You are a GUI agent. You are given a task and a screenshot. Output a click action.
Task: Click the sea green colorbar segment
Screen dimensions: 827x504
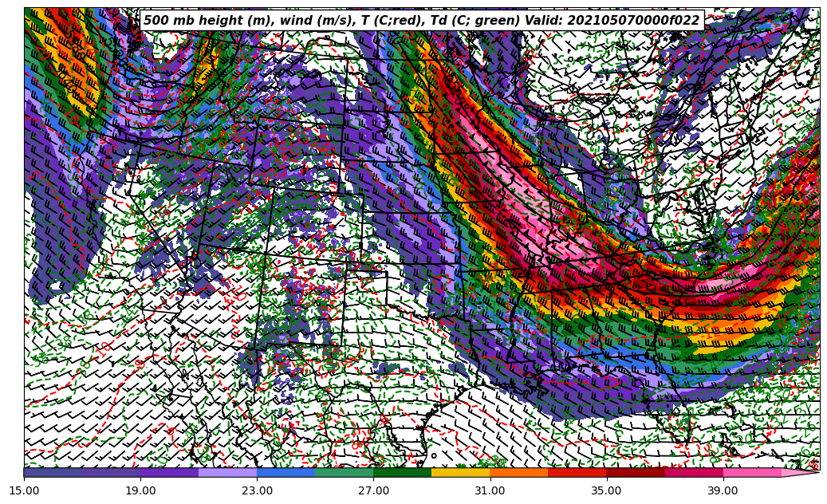click(344, 472)
